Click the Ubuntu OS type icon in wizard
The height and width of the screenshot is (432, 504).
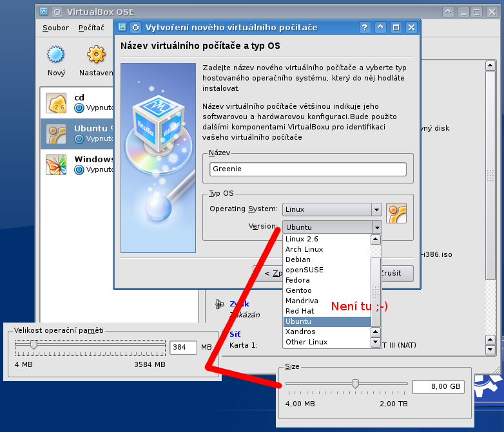[396, 213]
